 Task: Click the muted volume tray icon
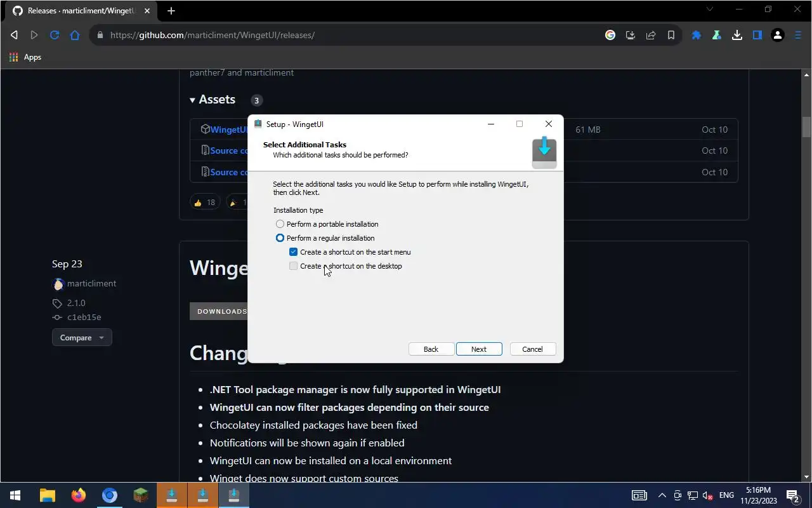pyautogui.click(x=708, y=495)
